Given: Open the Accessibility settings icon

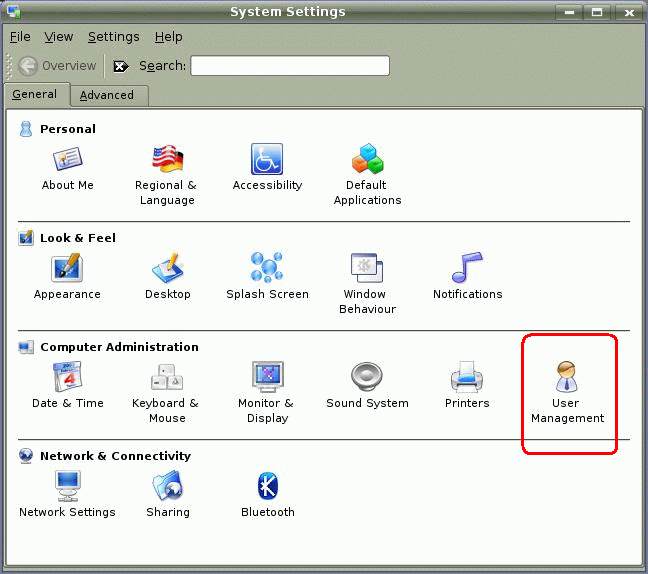Looking at the screenshot, I should (267, 160).
